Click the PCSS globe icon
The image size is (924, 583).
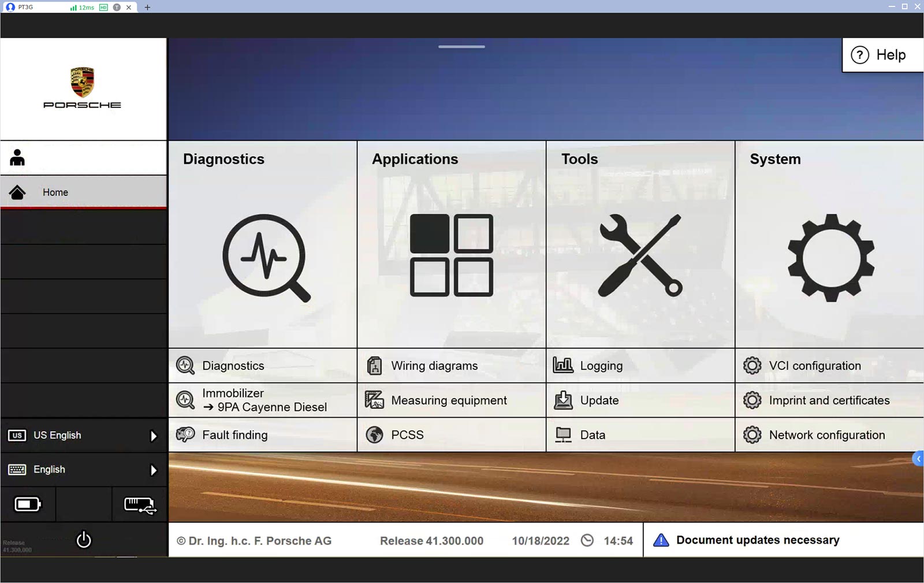(374, 435)
